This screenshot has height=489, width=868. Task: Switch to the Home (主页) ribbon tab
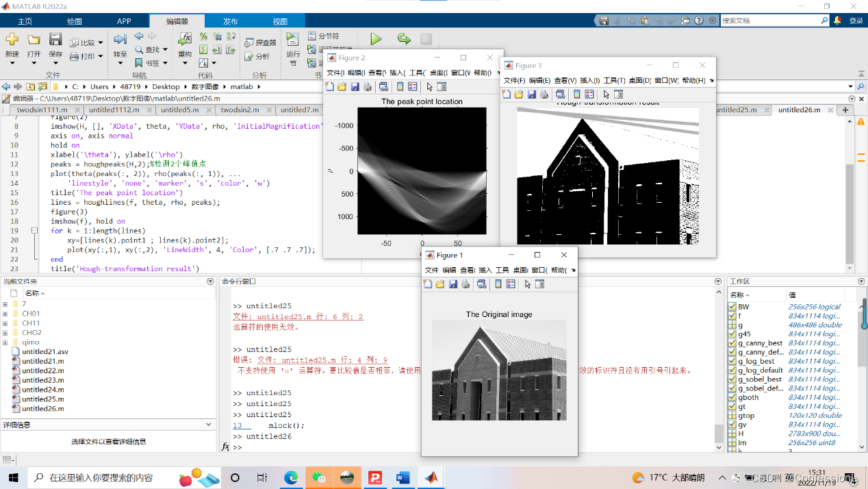(25, 21)
